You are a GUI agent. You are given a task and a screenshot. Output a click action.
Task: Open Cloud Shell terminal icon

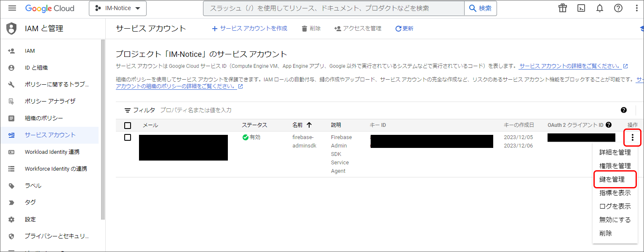click(x=581, y=8)
